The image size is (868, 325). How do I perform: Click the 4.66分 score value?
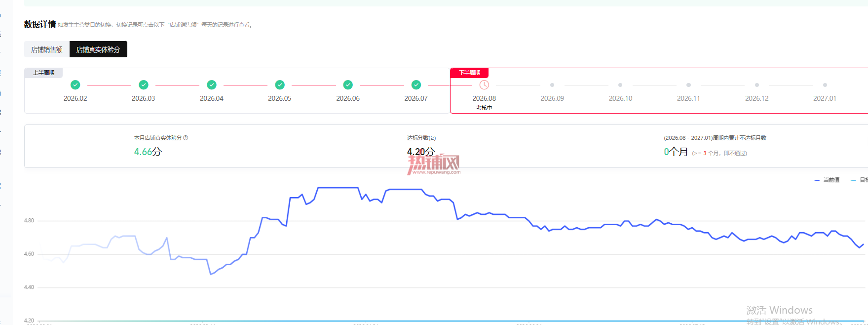[x=148, y=152]
